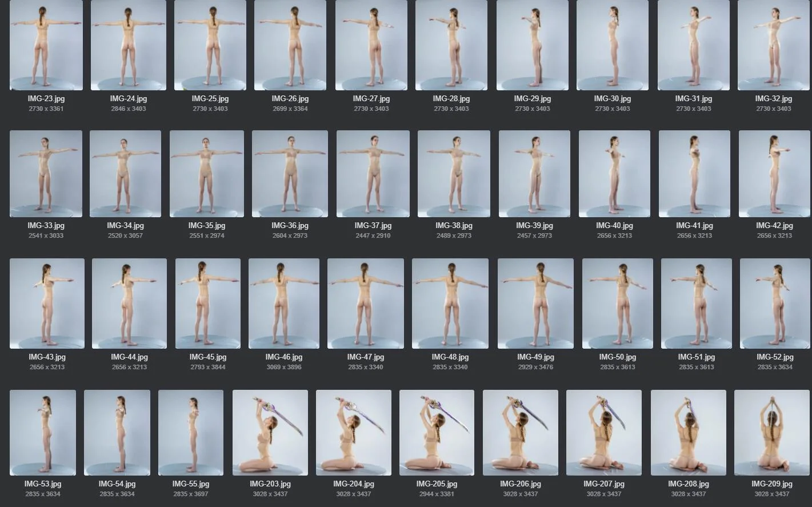Viewport: 812px width, 507px height.
Task: Click the dimensions text 2699 x 3364
Action: (x=290, y=109)
